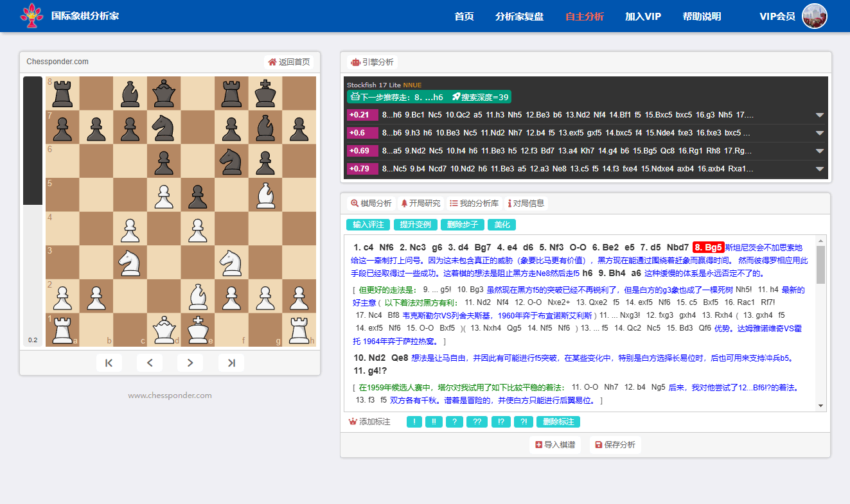Add the ?? annotation mark
The height and width of the screenshot is (504, 850).
[x=477, y=422]
